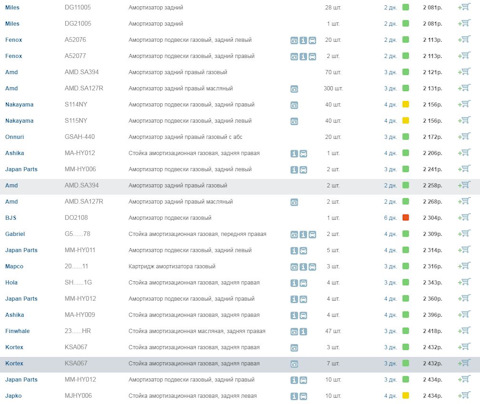Add Japko MJHY006 to cart
Screen dimensions: 480x404
point(464,395)
